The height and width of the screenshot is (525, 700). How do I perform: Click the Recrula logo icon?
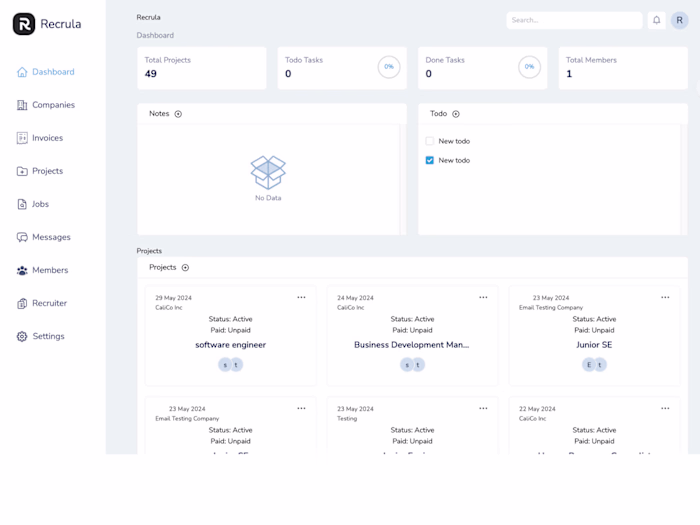(24, 24)
